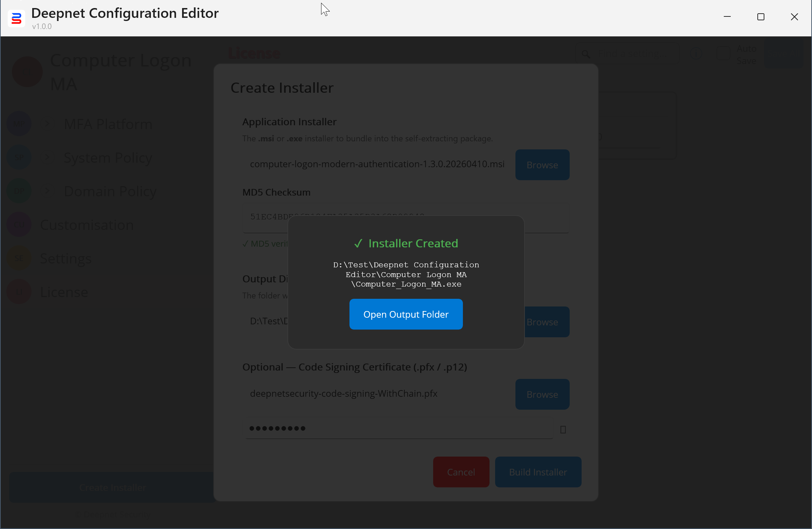The width and height of the screenshot is (812, 529).
Task: Expand the System Policy chevron
Action: [x=47, y=158]
